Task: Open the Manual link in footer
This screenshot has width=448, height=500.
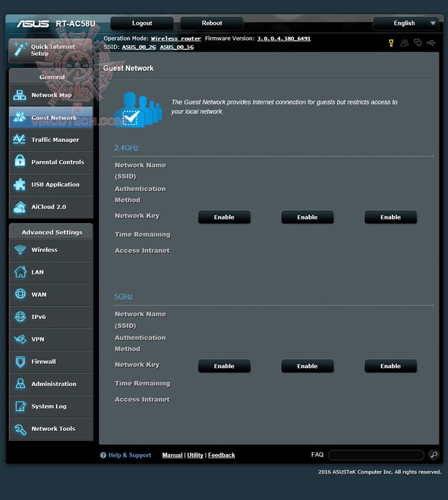Action: click(172, 455)
